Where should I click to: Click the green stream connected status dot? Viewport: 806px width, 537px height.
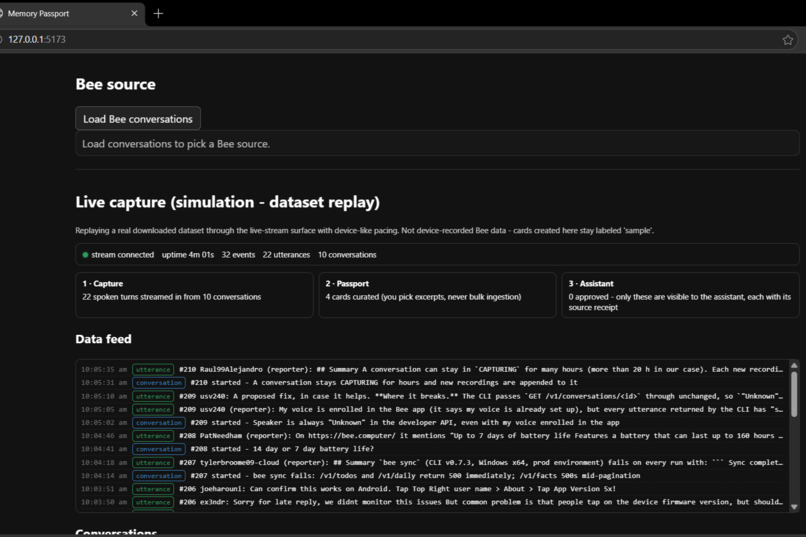(85, 255)
